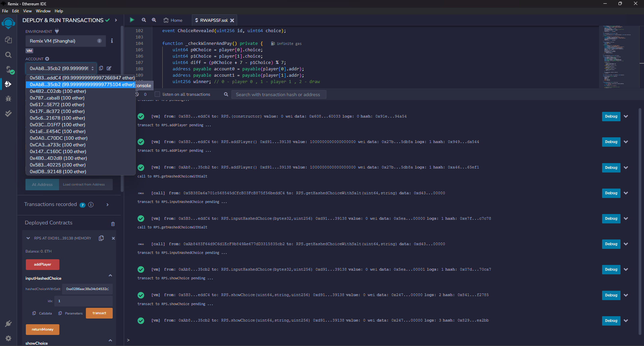Close the RWAPSSF.sol tab
Screen dimensions: 644x346
click(x=232, y=20)
